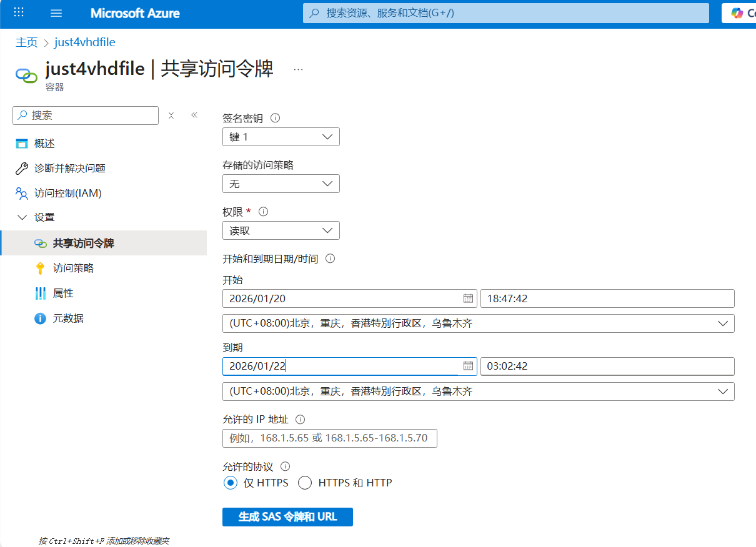Open the expiry date calendar picker
Image resolution: width=756 pixels, height=547 pixels.
pyautogui.click(x=468, y=366)
